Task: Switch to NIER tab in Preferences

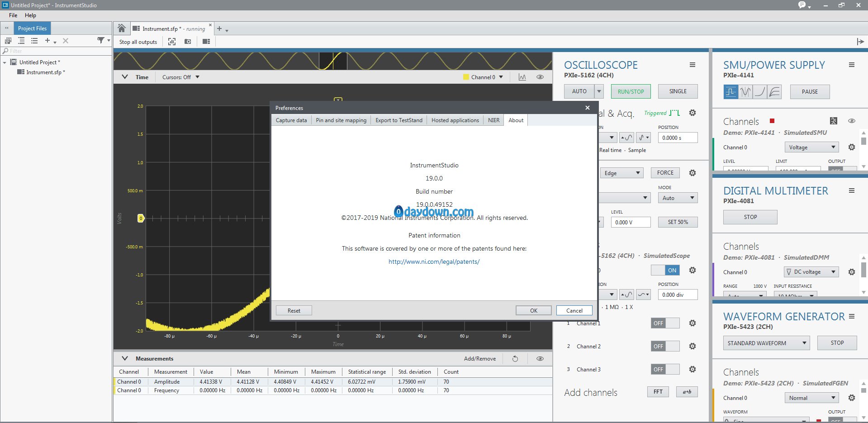Action: (494, 120)
